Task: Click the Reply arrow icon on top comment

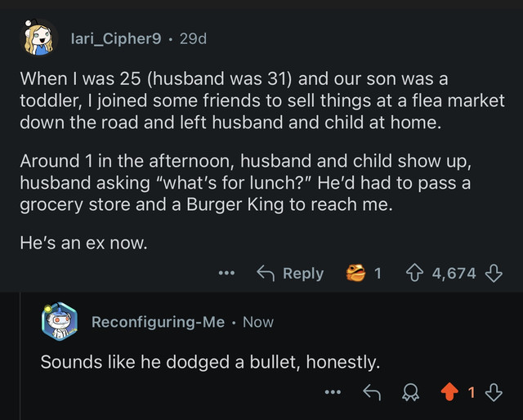Action: (266, 273)
